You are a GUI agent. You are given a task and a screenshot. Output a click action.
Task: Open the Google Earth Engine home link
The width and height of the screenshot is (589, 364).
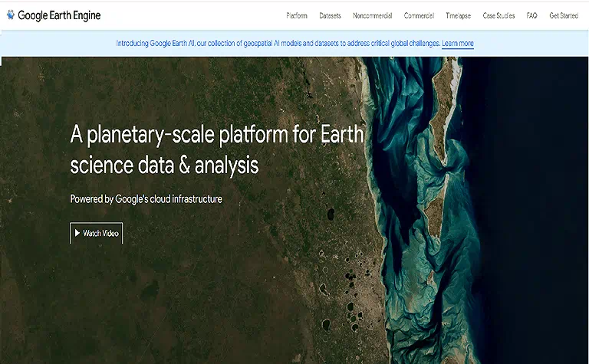(x=54, y=15)
